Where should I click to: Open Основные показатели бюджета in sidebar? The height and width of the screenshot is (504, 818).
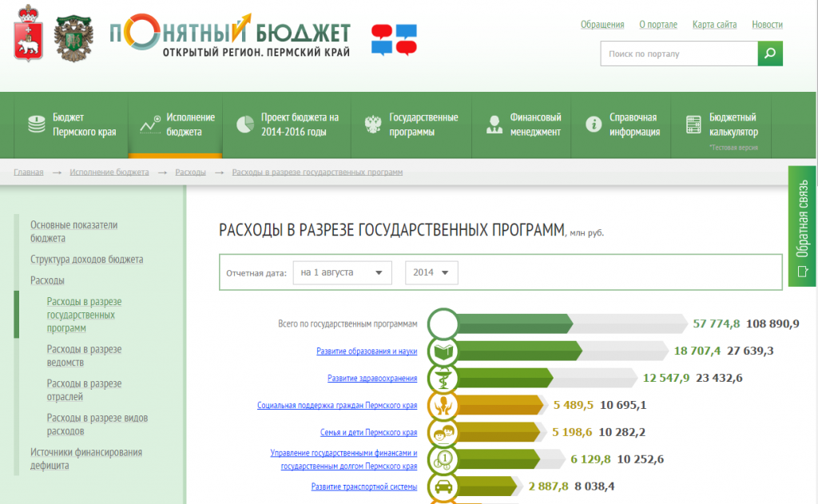pyautogui.click(x=73, y=232)
